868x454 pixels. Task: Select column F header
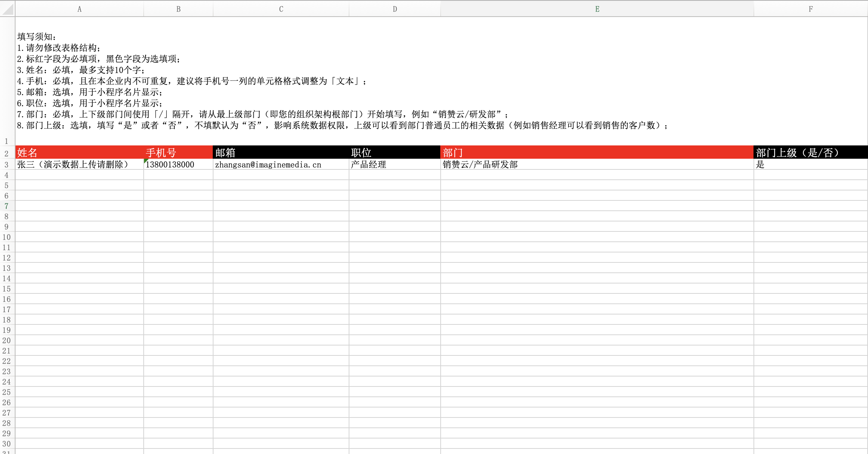tap(811, 9)
